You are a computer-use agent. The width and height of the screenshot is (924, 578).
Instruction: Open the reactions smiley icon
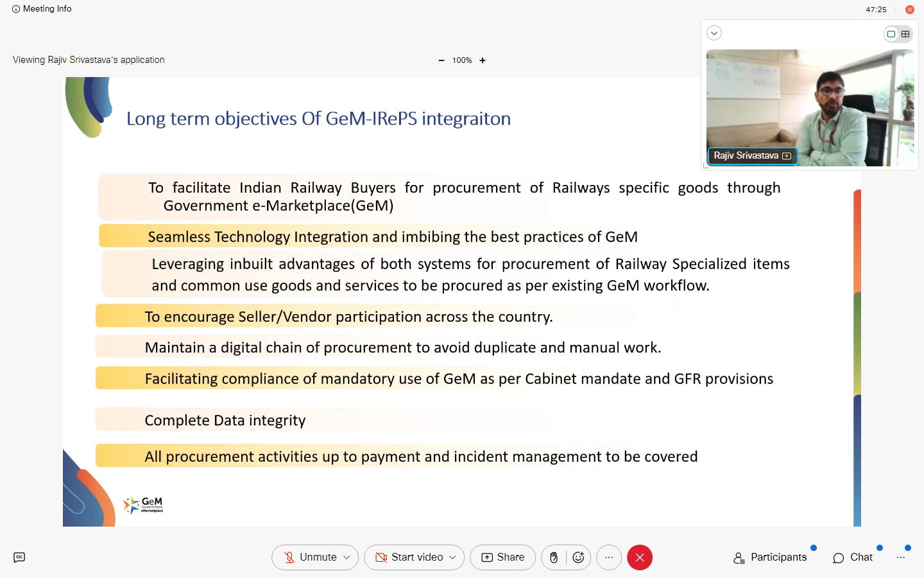pos(578,557)
